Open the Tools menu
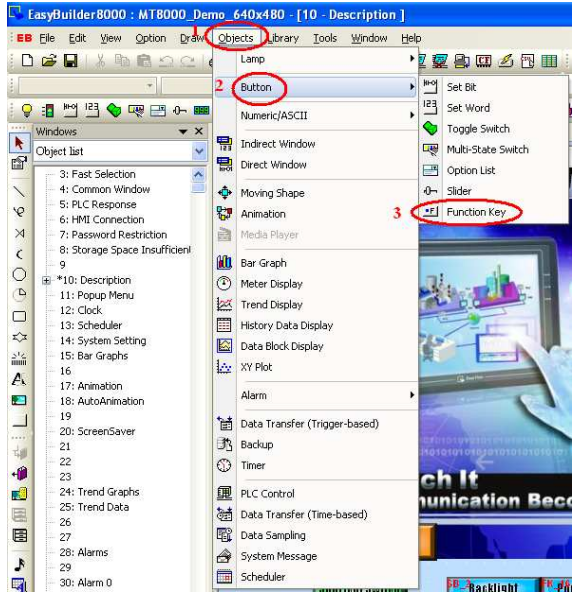This screenshot has height=595, width=577. (325, 38)
